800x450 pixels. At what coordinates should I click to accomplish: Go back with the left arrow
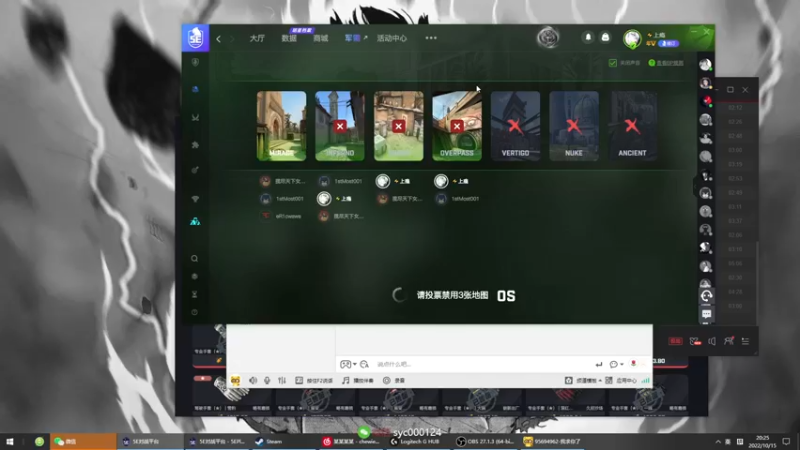point(218,38)
